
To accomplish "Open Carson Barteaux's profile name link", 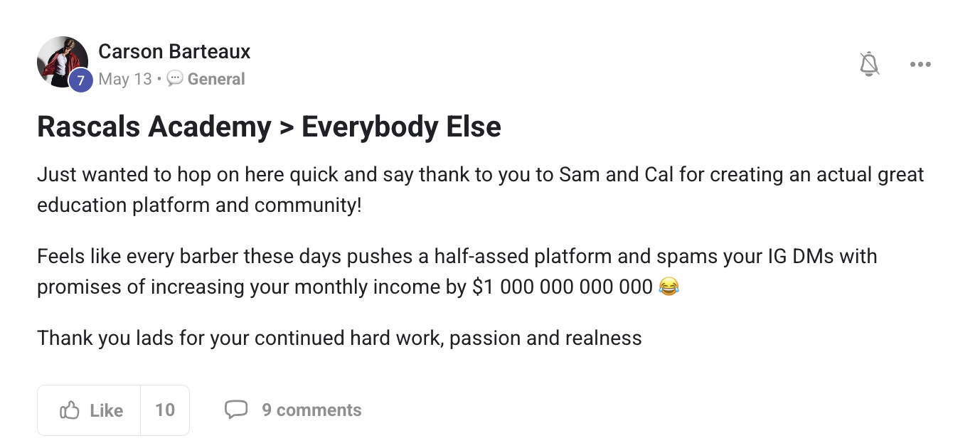I will 174,51.
